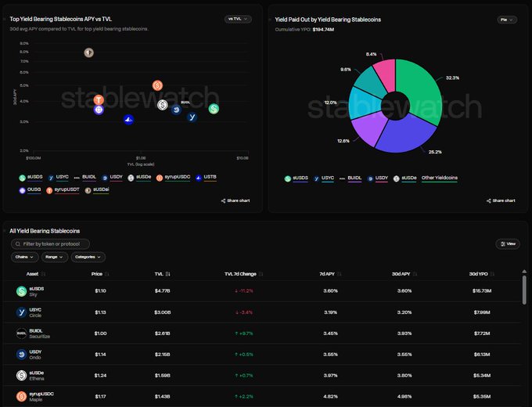Click the USYC Circle logo in table row
The width and height of the screenshot is (532, 407).
point(21,312)
